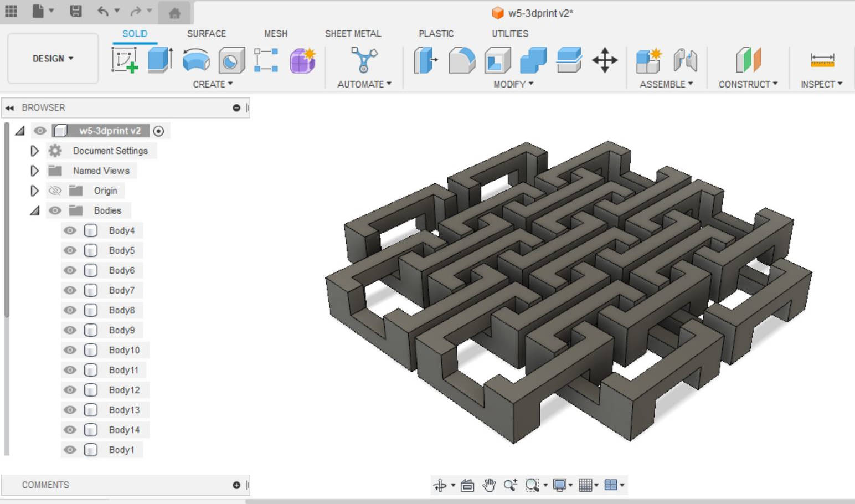
Task: Start Create Sketch tool
Action: pos(125,60)
